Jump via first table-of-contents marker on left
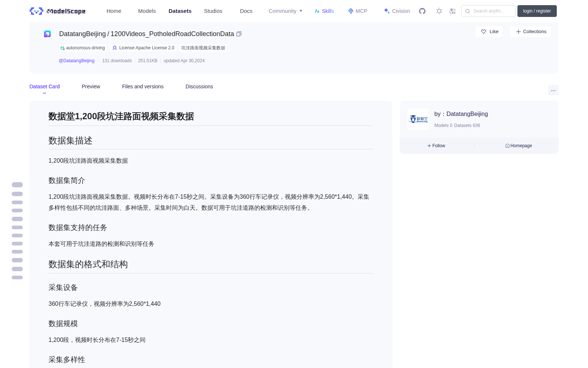 click(17, 185)
